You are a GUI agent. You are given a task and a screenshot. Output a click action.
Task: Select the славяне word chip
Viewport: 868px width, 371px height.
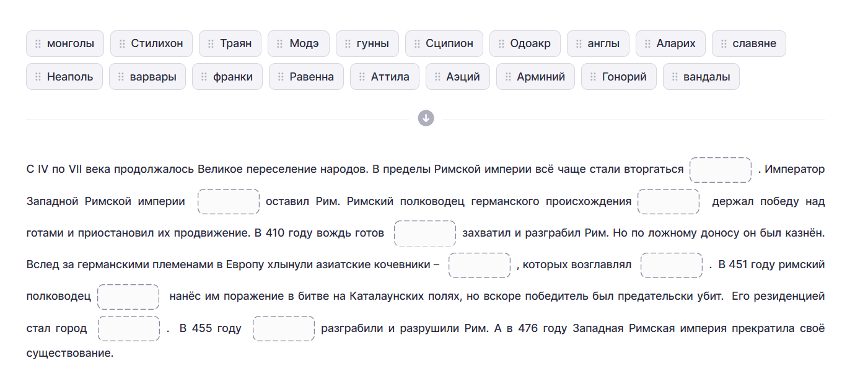(748, 44)
